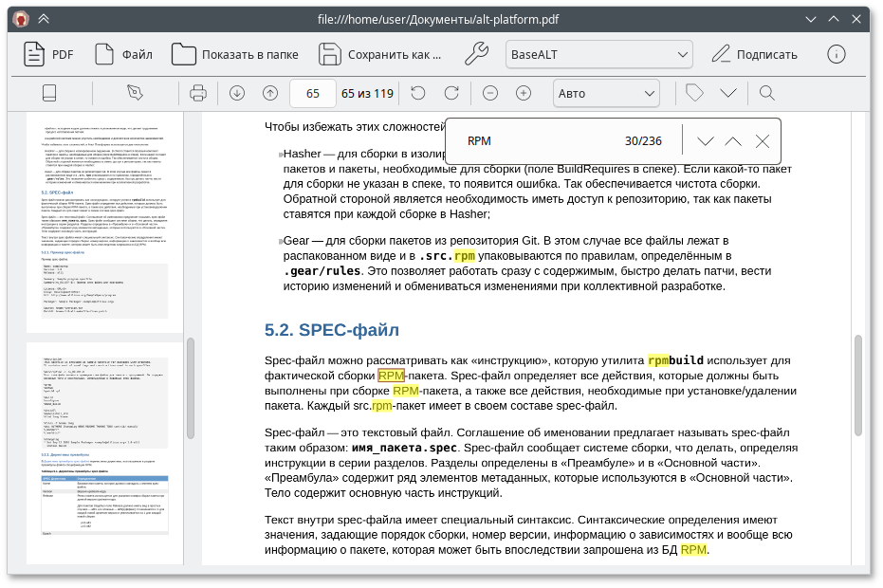Open the wrench settings tool

click(x=476, y=54)
